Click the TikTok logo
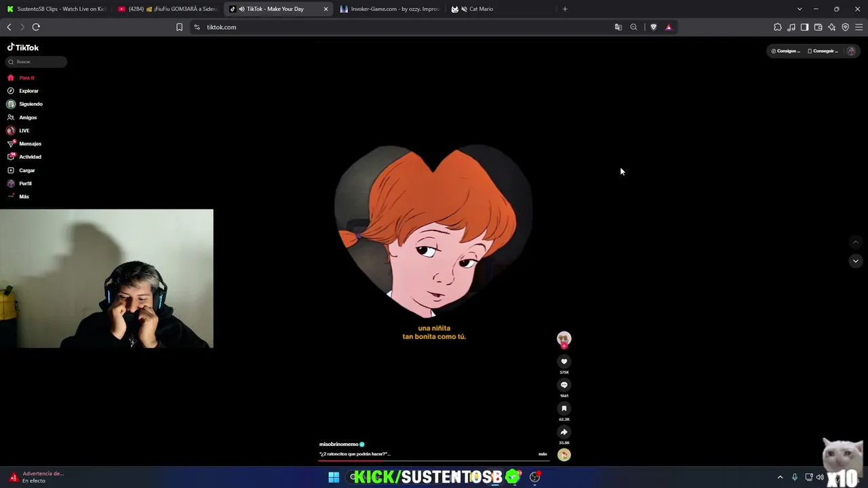868x488 pixels. pos(23,47)
